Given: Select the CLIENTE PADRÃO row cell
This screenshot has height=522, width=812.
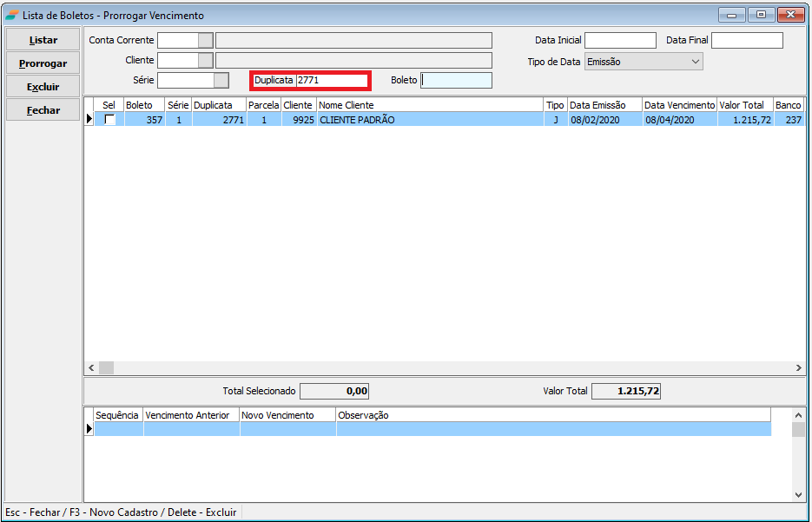Looking at the screenshot, I should [x=430, y=120].
